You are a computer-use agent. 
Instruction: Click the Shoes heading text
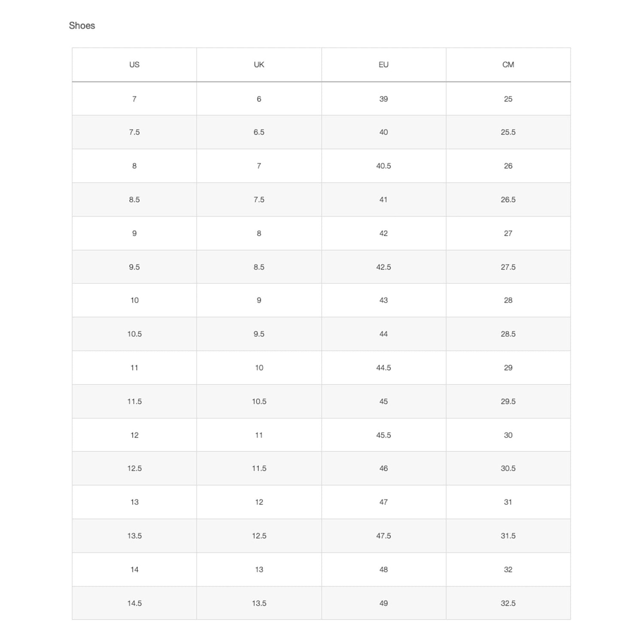tap(82, 26)
